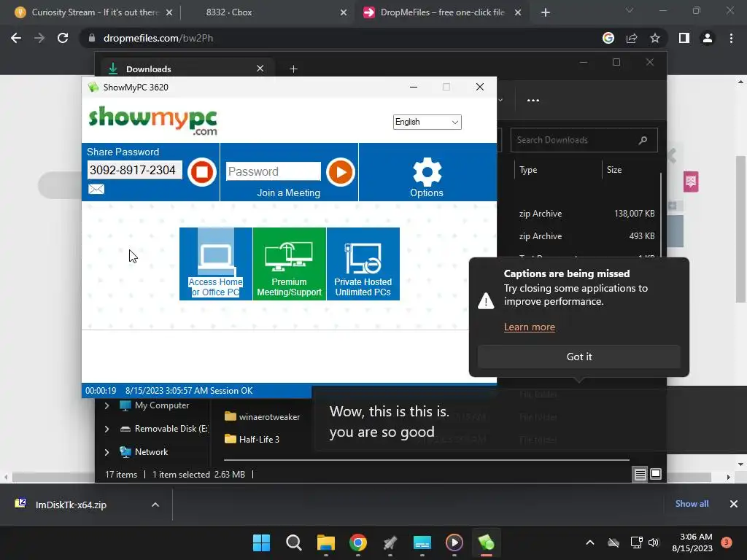Focus the Join a Meeting password field
The image size is (747, 560).
tap(274, 171)
